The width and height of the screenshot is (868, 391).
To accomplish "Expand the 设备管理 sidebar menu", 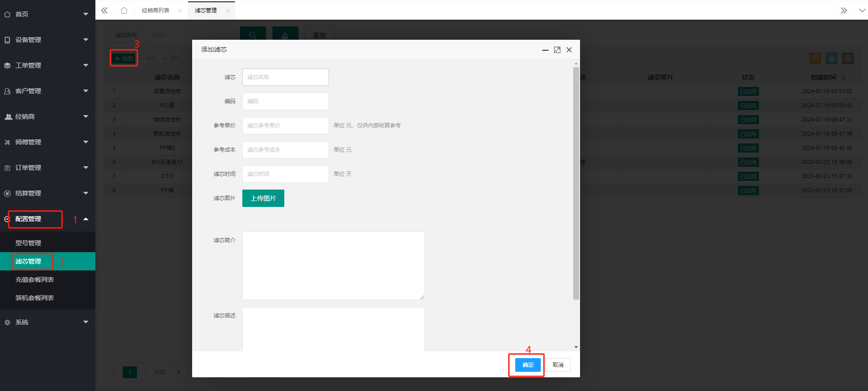I will coord(47,40).
